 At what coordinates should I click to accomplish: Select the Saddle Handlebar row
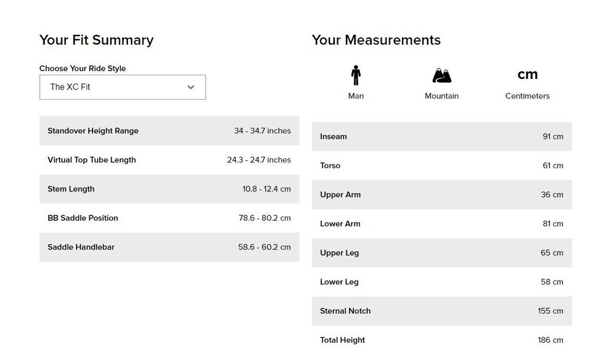coord(169,247)
